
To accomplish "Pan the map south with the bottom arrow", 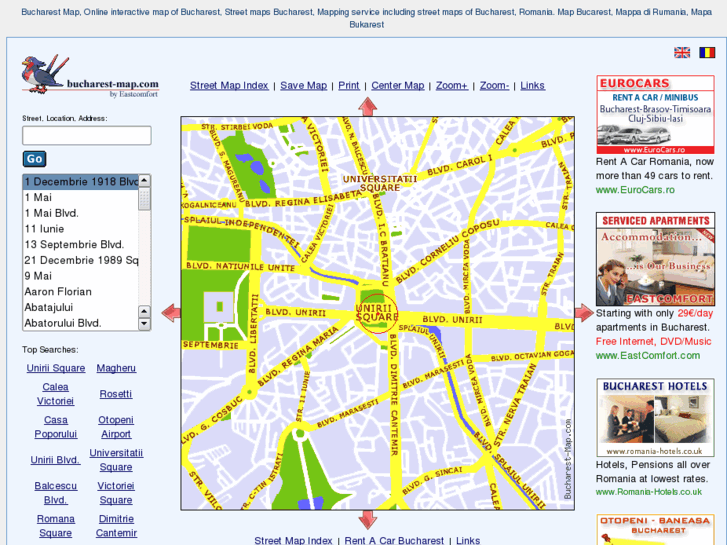I will [x=368, y=520].
